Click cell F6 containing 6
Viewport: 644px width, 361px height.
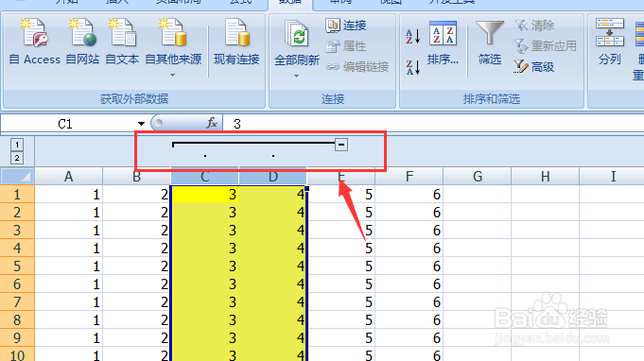409,284
